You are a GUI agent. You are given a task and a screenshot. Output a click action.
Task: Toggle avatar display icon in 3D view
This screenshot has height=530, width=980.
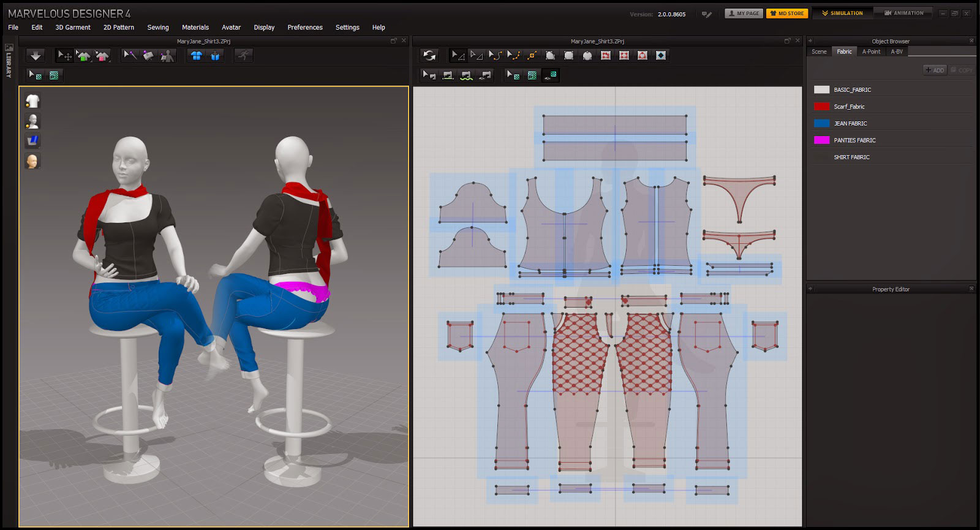pos(32,121)
